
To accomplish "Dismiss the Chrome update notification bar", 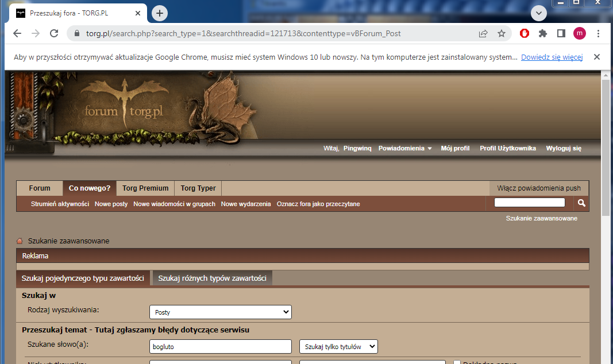I will [x=596, y=57].
